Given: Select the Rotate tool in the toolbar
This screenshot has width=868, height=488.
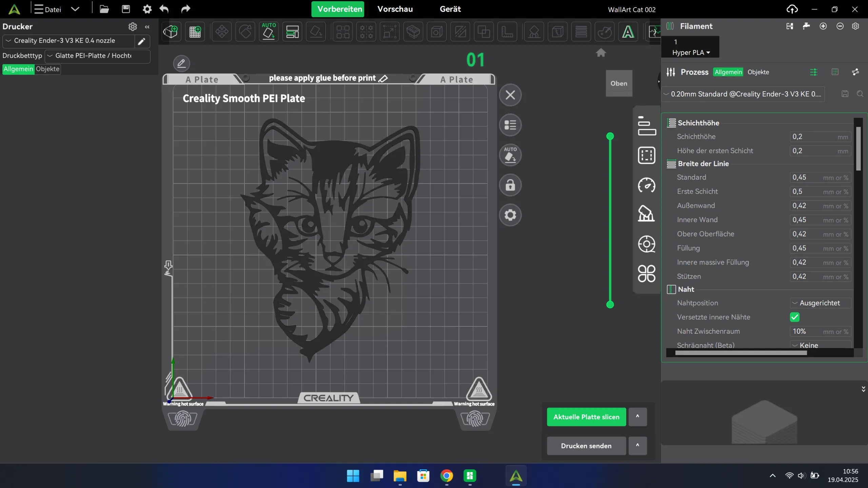Looking at the screenshot, I should pyautogui.click(x=245, y=32).
